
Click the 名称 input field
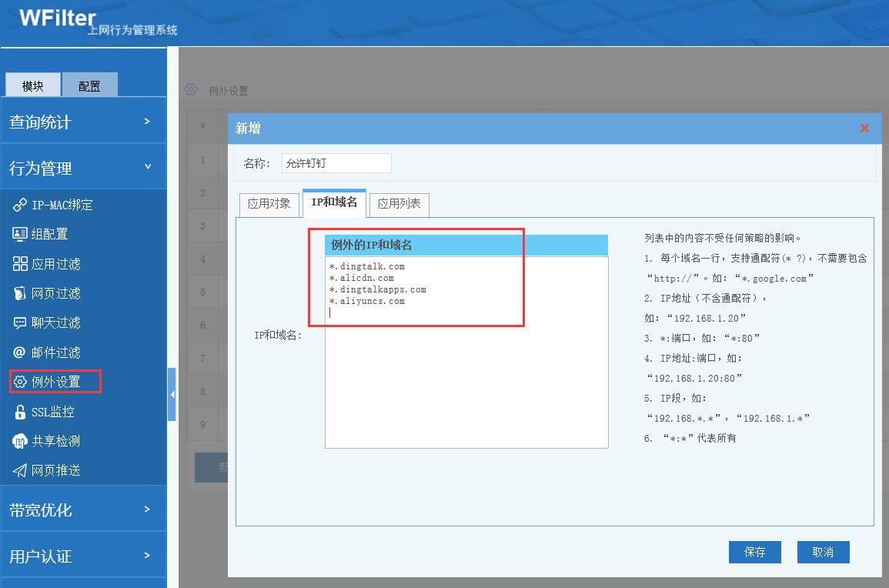(336, 163)
